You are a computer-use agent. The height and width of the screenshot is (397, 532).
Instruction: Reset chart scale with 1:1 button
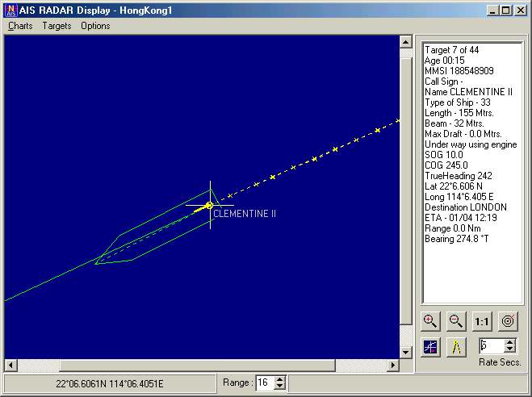482,321
